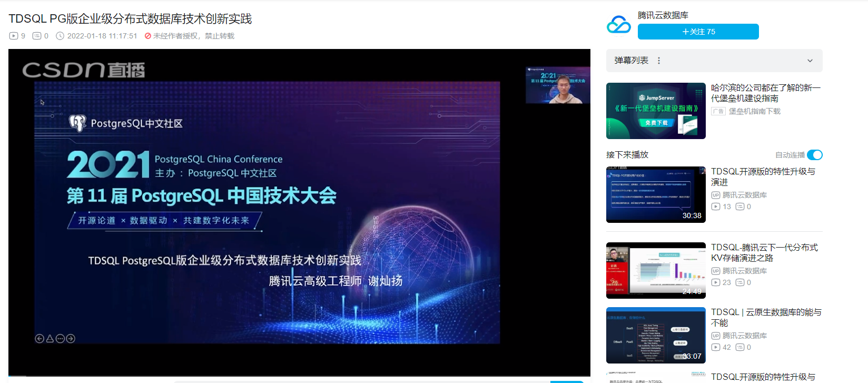Click the CSDN直播 logo in the video

[83, 70]
